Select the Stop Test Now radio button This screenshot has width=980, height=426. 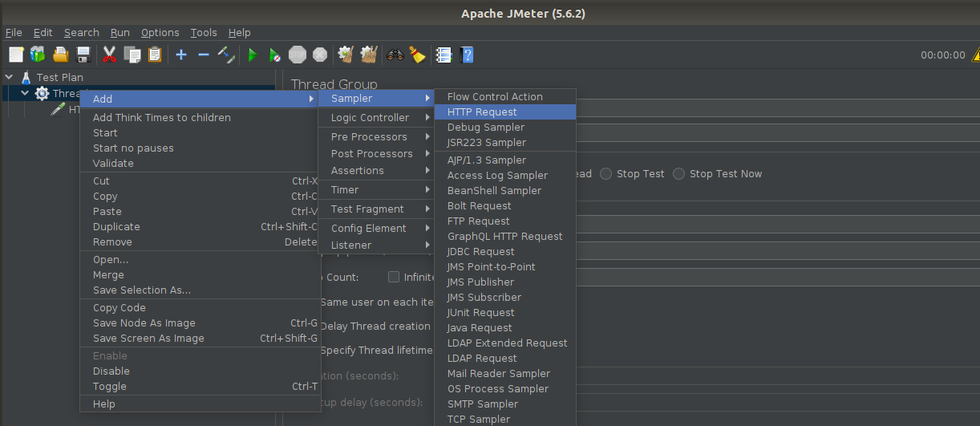pyautogui.click(x=679, y=173)
